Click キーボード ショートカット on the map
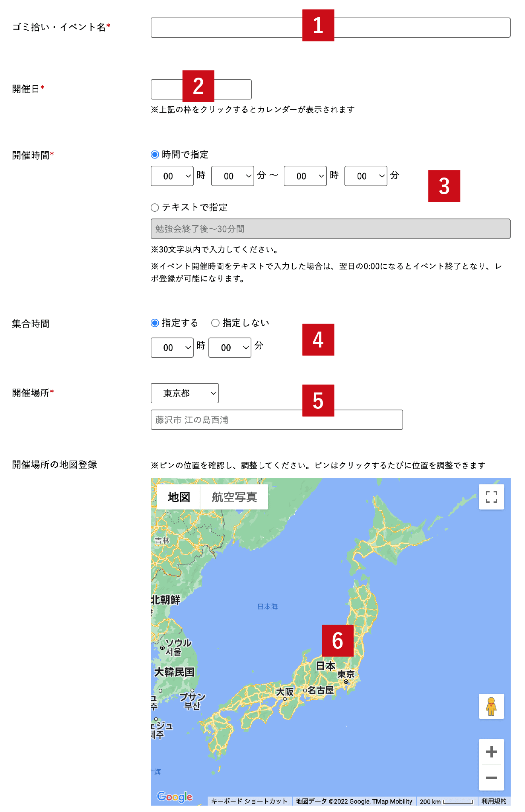The width and height of the screenshot is (525, 812). (x=249, y=801)
